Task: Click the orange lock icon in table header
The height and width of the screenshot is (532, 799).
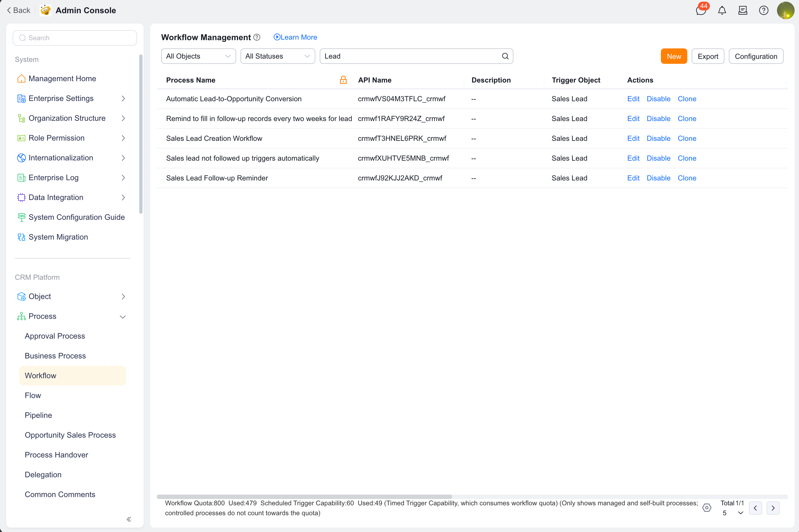Action: 343,80
